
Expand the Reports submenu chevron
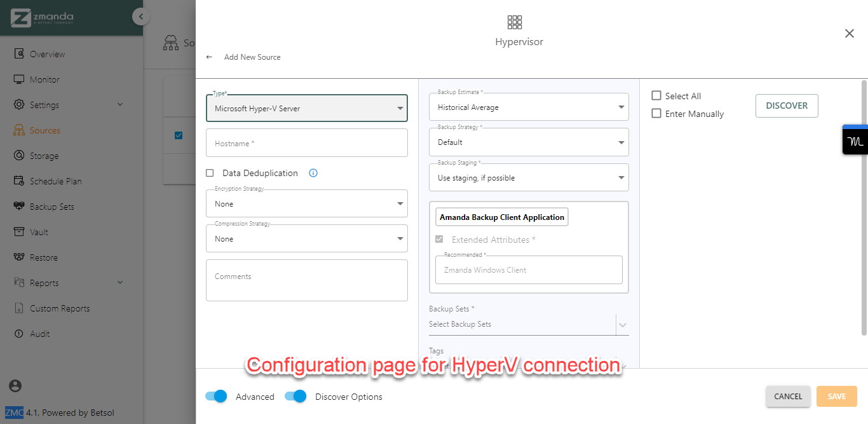click(120, 283)
